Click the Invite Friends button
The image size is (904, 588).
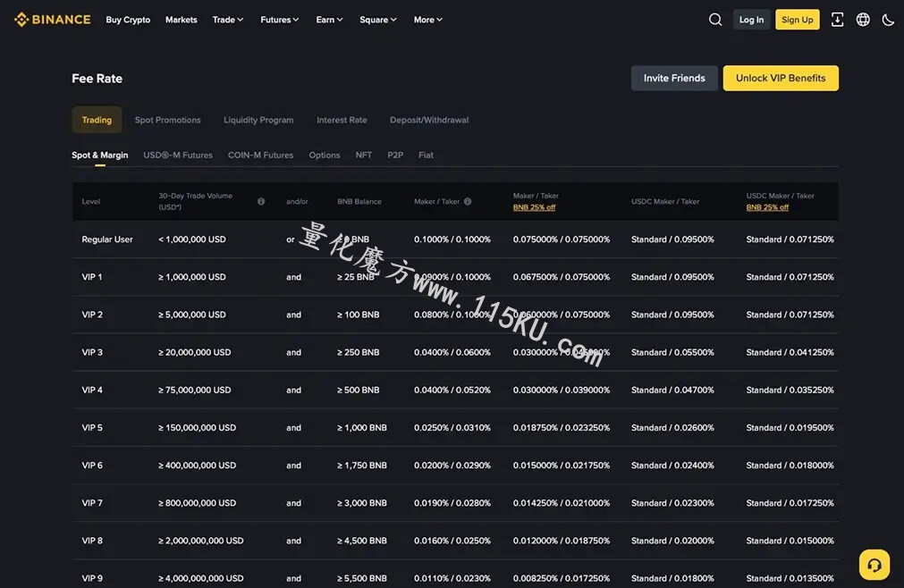674,78
